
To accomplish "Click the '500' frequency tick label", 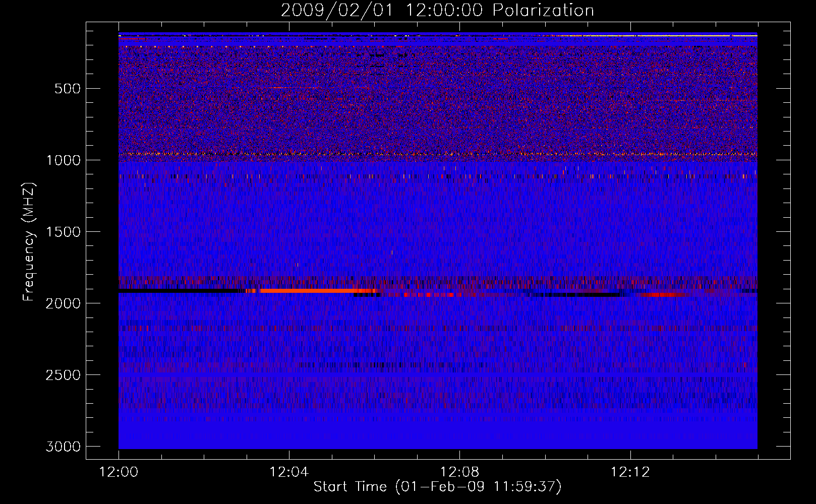I will tap(68, 89).
